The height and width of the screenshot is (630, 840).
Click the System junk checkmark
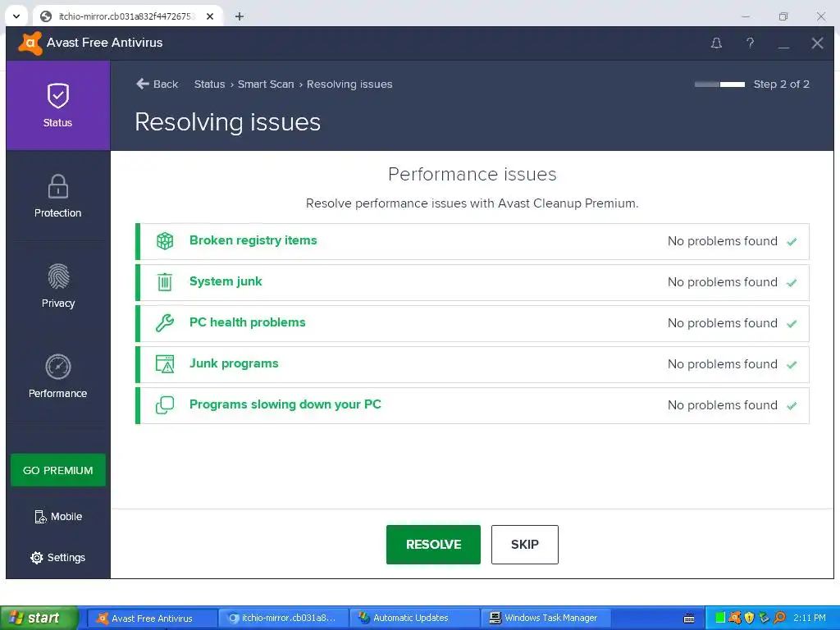tap(792, 282)
